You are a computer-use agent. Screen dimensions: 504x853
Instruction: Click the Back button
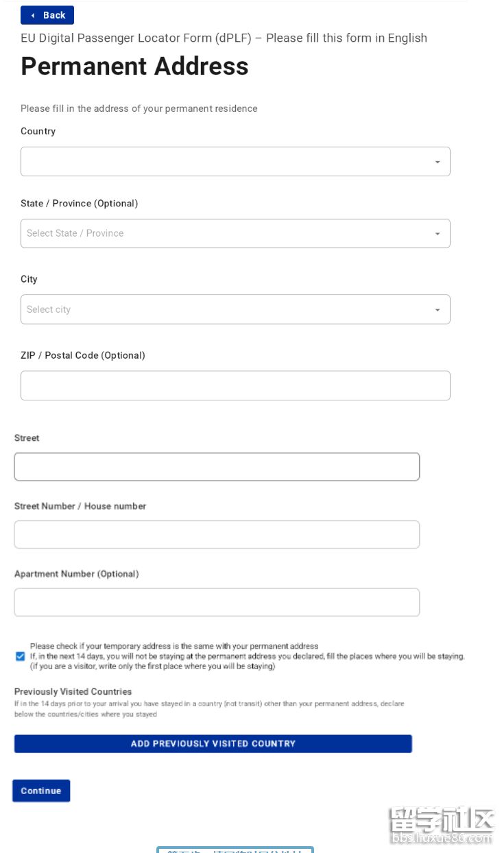coord(47,15)
